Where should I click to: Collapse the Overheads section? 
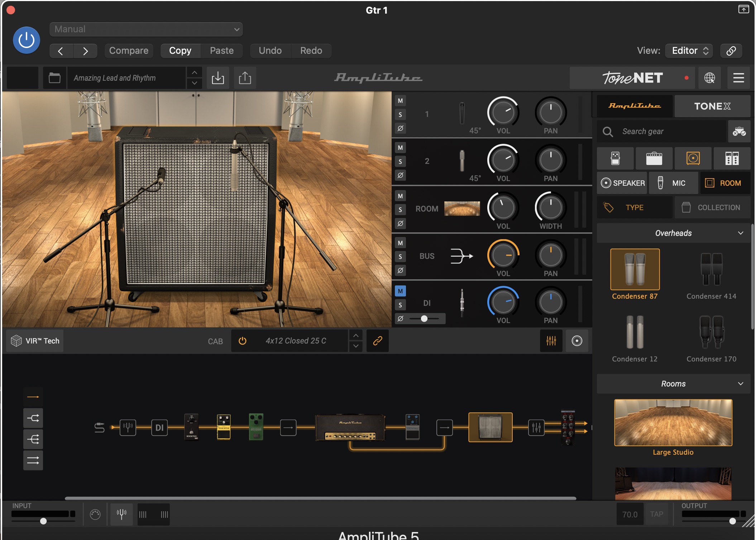point(673,233)
